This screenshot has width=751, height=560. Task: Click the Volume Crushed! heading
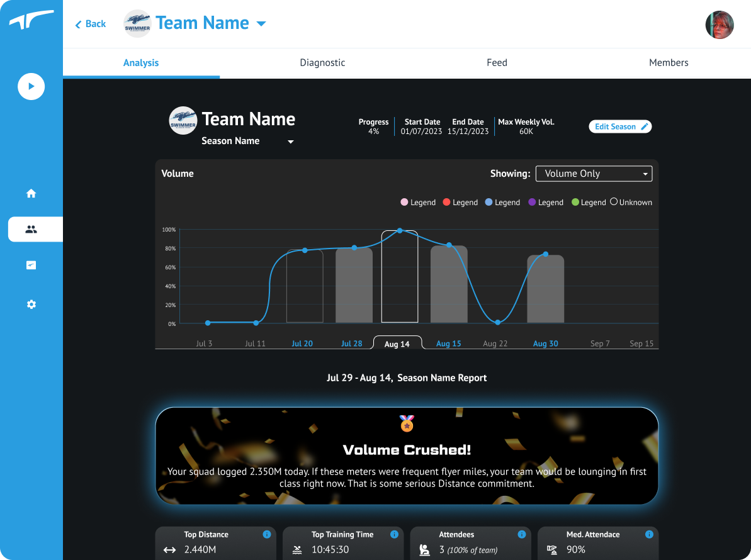tap(407, 450)
